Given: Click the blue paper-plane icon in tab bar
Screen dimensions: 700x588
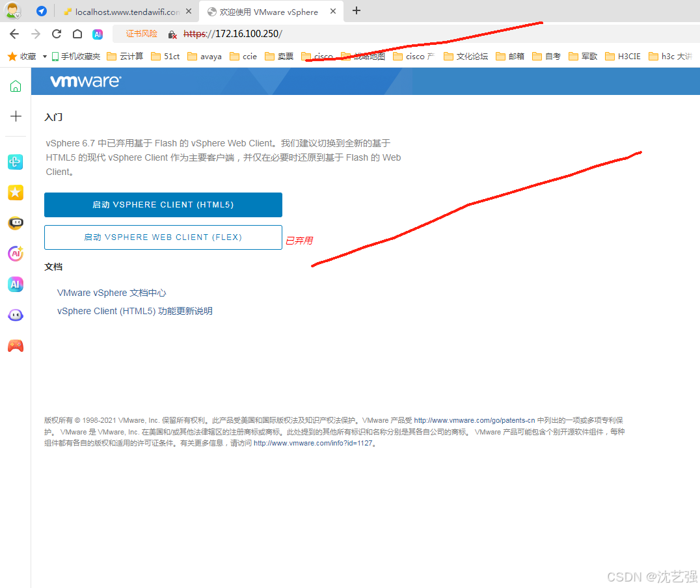Looking at the screenshot, I should [42, 11].
